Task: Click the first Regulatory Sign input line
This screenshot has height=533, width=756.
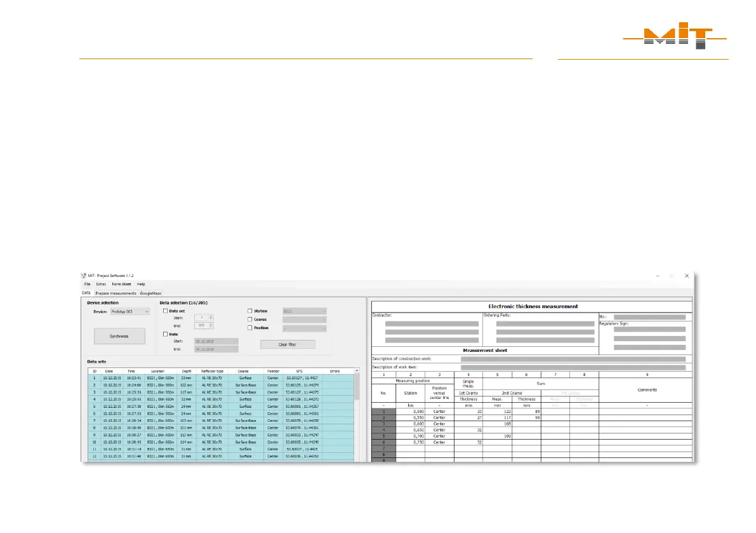Action: tap(649, 329)
